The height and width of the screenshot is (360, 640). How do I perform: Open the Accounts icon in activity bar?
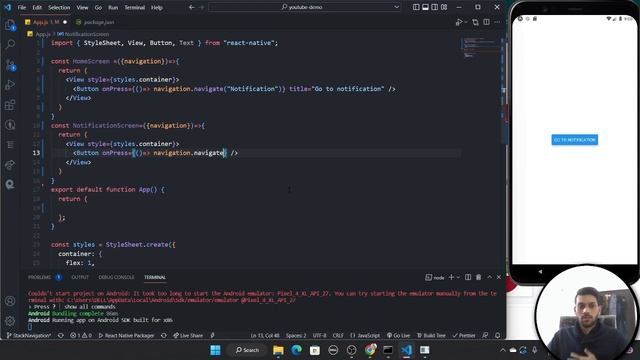point(10,301)
